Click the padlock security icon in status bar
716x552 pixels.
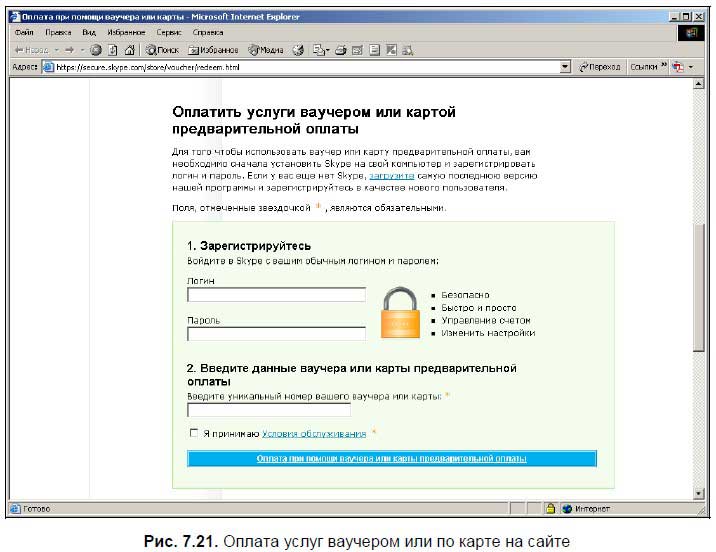(549, 508)
